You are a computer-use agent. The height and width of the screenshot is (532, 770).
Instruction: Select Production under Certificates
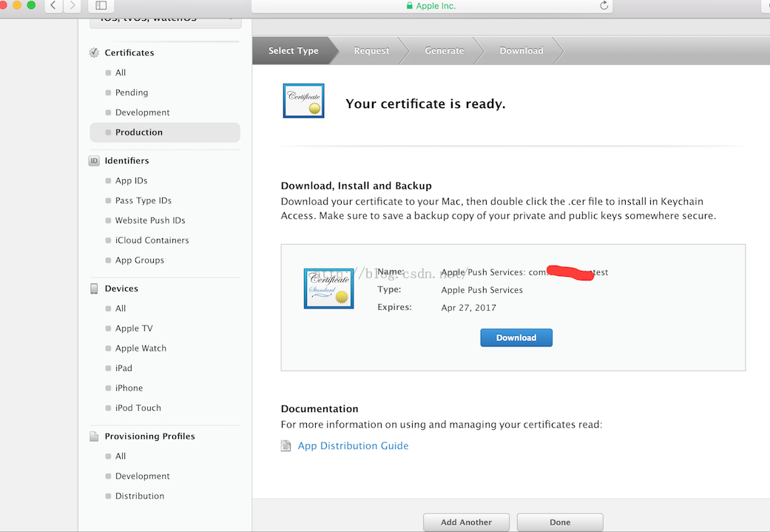[139, 132]
